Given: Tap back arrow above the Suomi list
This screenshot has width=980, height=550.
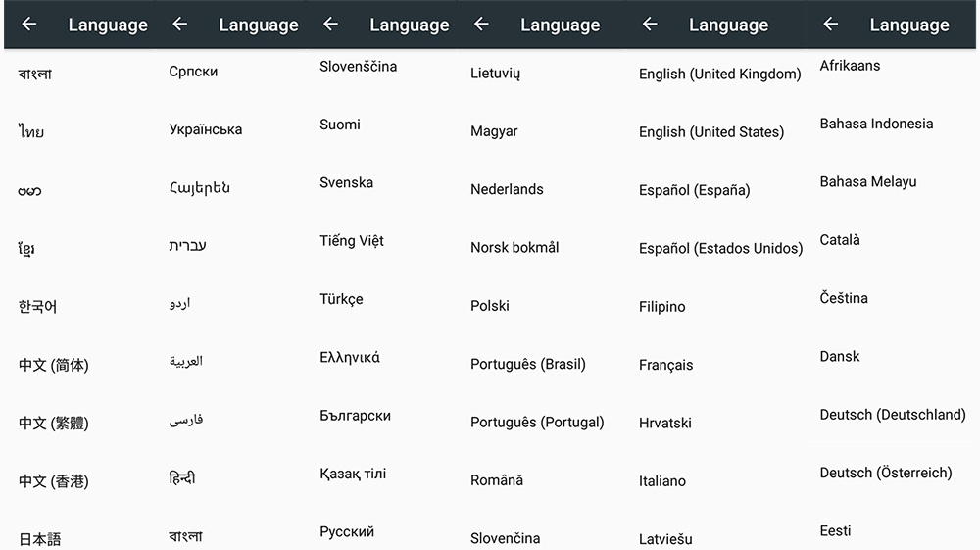Looking at the screenshot, I should (x=330, y=25).
